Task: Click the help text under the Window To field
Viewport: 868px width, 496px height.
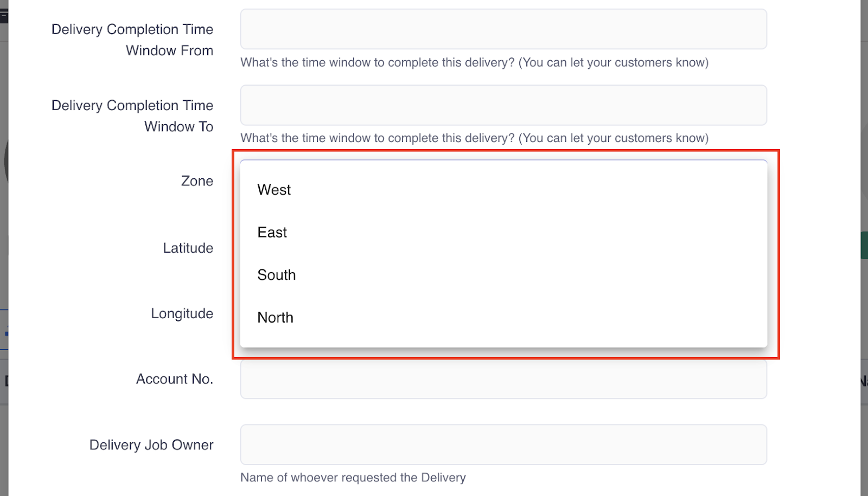Action: click(475, 138)
